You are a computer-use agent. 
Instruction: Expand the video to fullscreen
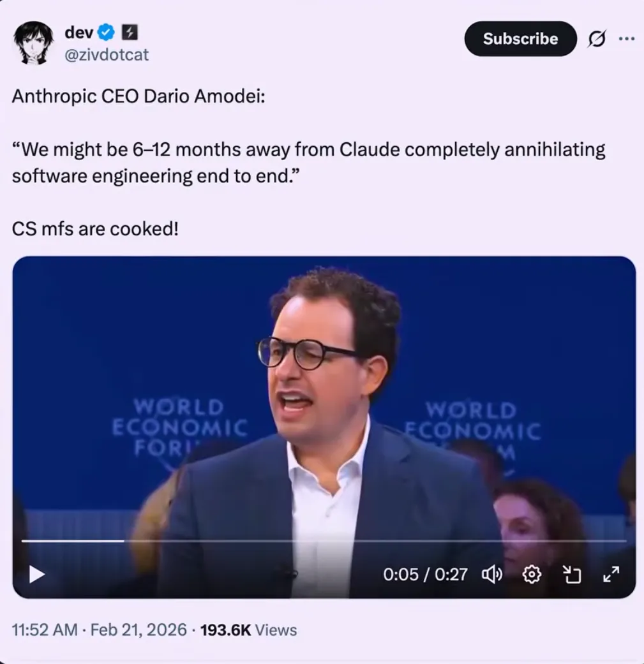tap(611, 574)
